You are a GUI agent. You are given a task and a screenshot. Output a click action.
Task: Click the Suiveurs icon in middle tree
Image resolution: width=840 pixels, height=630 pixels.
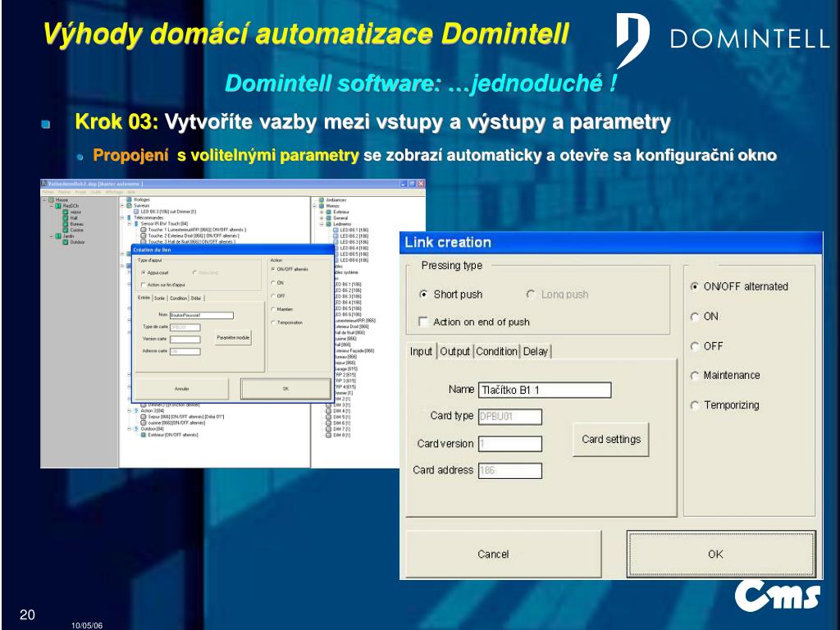[x=129, y=206]
